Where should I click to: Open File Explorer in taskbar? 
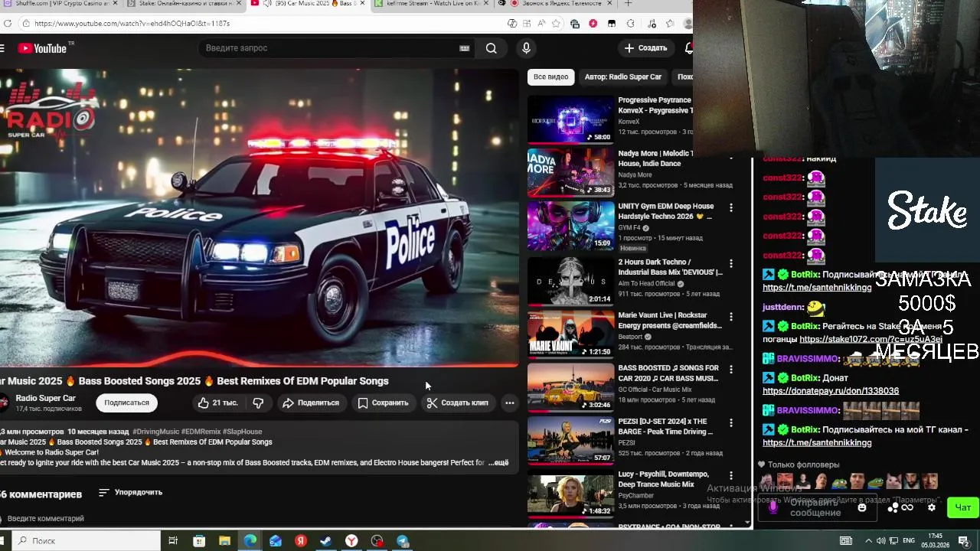pos(224,541)
